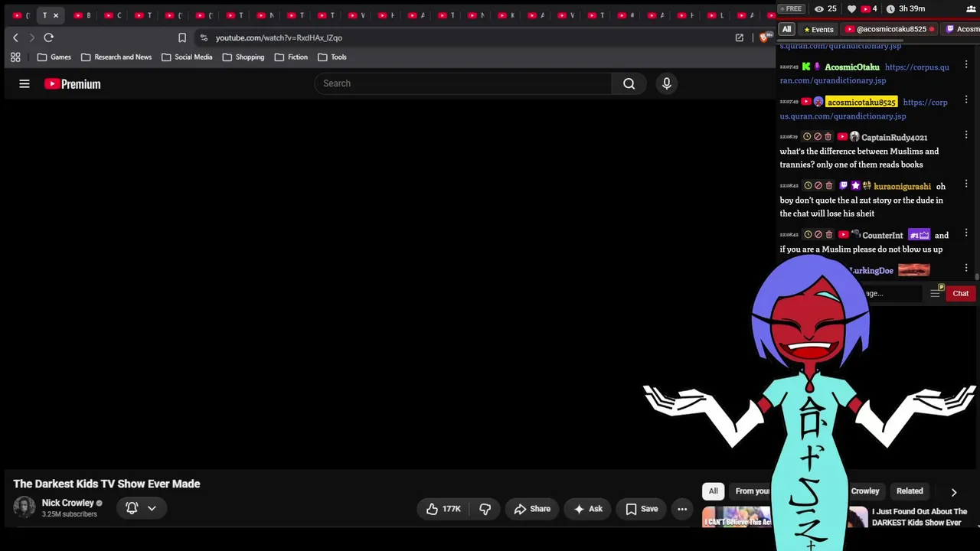Viewport: 980px width, 551px height.
Task: Delete CaptainRudy4021's message with trash icon
Action: tap(828, 137)
